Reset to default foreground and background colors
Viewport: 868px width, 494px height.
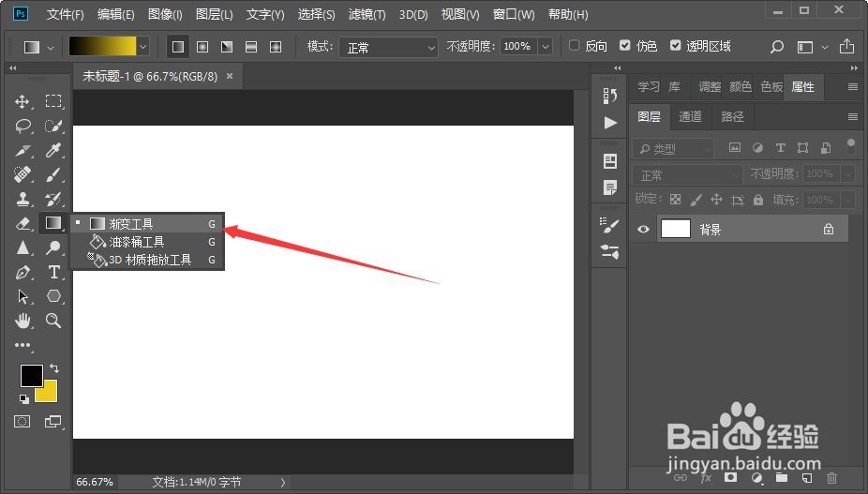tap(23, 398)
